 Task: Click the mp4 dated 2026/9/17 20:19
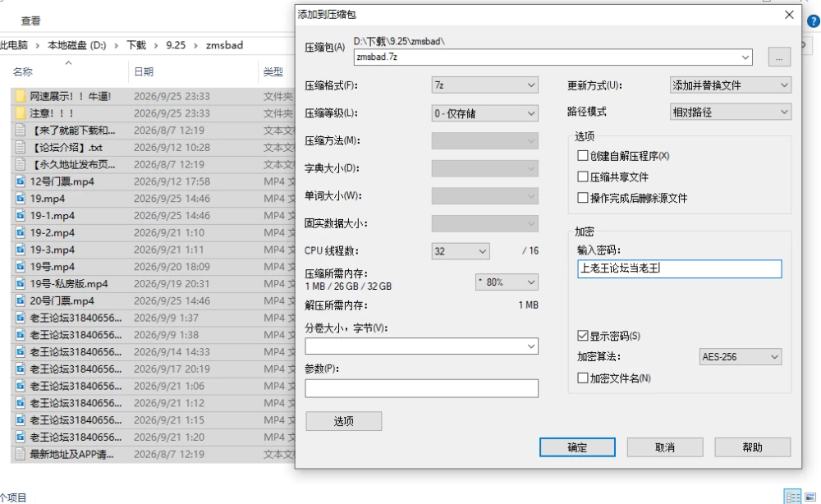pyautogui.click(x=153, y=369)
